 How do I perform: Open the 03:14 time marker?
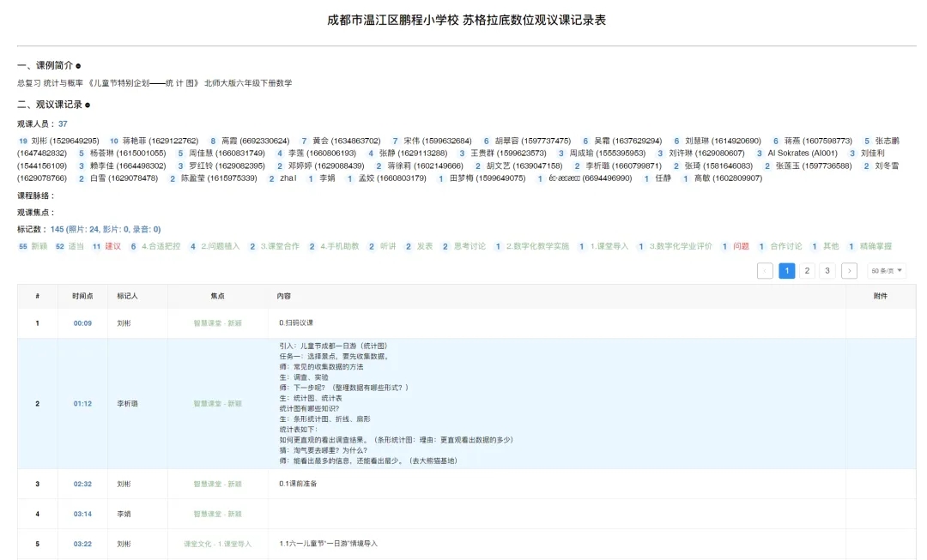[x=82, y=514]
